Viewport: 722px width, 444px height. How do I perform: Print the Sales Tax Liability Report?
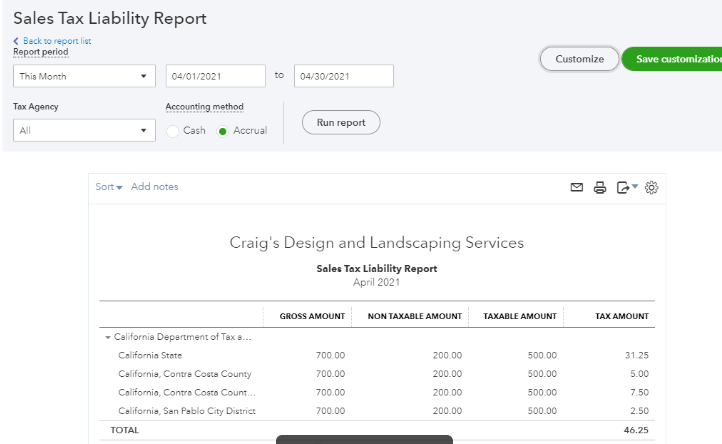pos(600,187)
